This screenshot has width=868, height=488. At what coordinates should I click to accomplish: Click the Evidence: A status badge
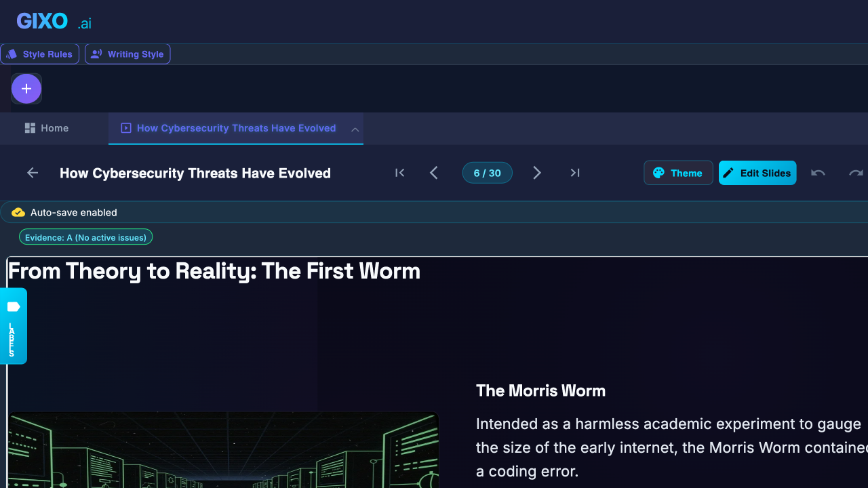click(86, 237)
